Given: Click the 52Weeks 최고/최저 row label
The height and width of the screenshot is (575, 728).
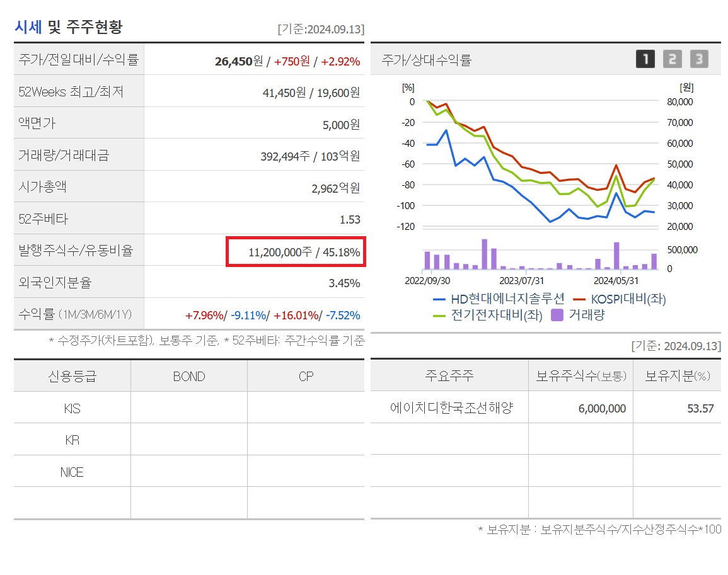Looking at the screenshot, I should 71,91.
